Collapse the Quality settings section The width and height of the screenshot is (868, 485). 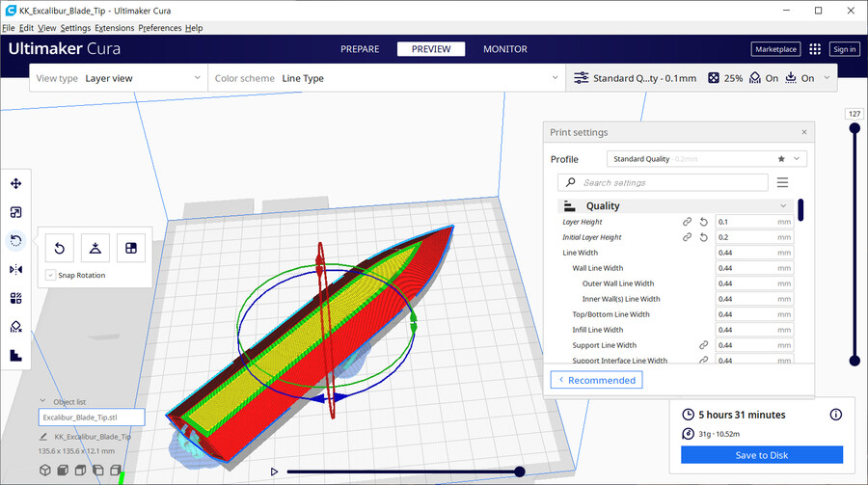click(783, 206)
